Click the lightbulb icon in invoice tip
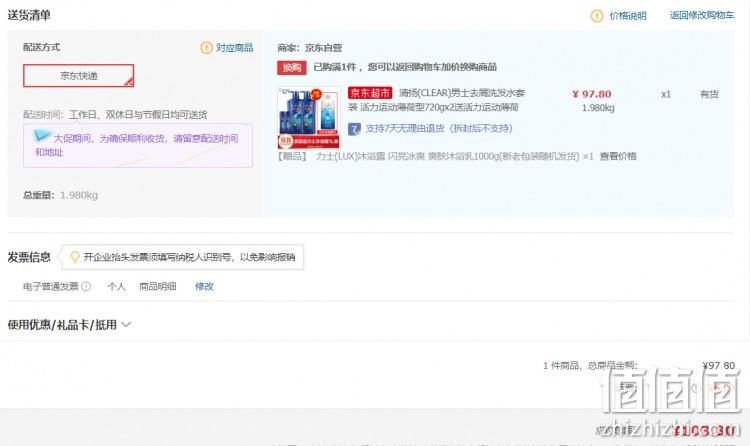This screenshot has height=446, width=750. 75,257
